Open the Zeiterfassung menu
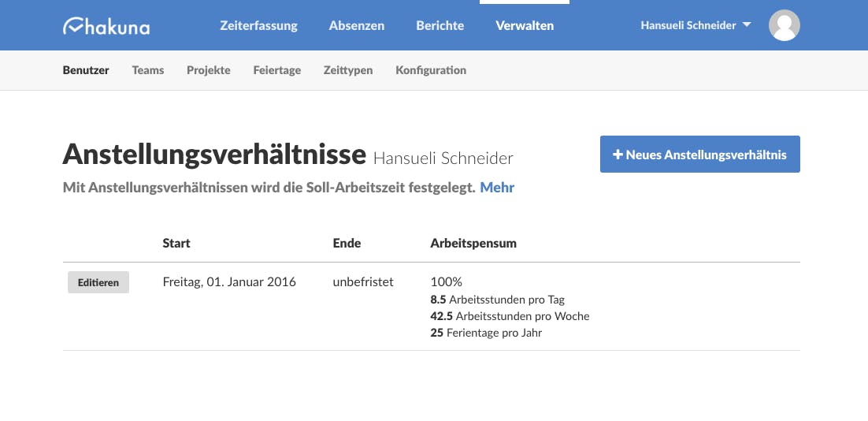Image resolution: width=868 pixels, height=421 pixels. pos(258,25)
